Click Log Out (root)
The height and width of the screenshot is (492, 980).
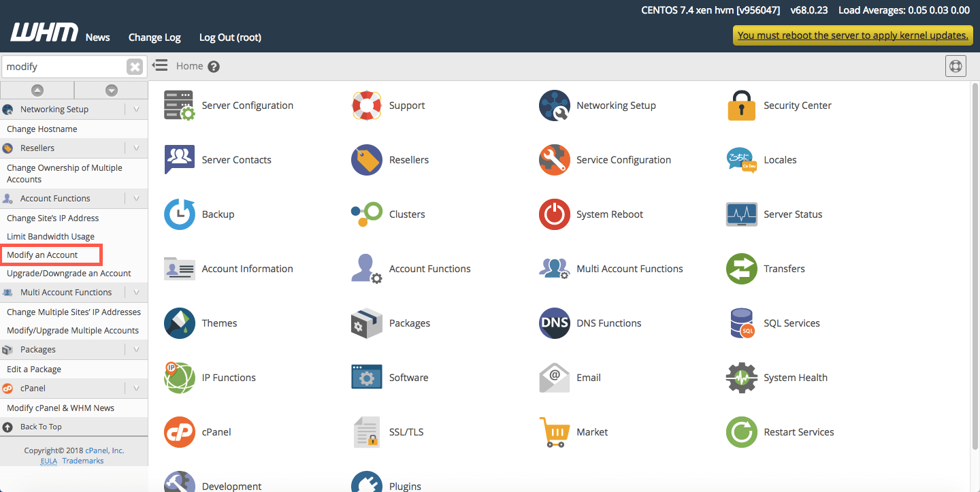click(230, 37)
